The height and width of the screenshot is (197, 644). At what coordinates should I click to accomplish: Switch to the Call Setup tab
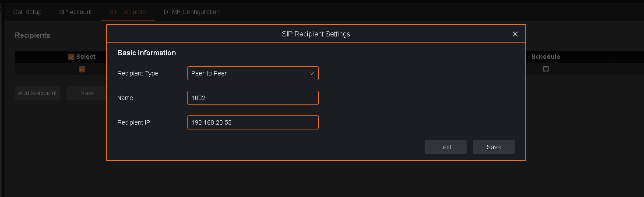click(x=27, y=12)
